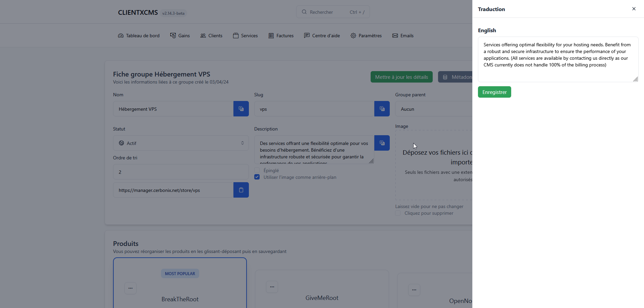
Task: Close the Traduction side panel
Action: tap(634, 9)
